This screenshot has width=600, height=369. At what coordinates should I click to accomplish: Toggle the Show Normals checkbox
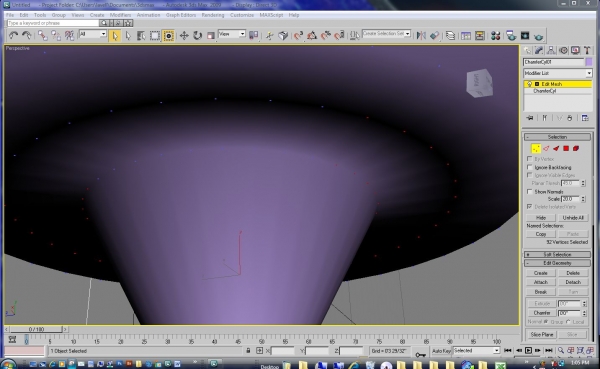pos(530,191)
